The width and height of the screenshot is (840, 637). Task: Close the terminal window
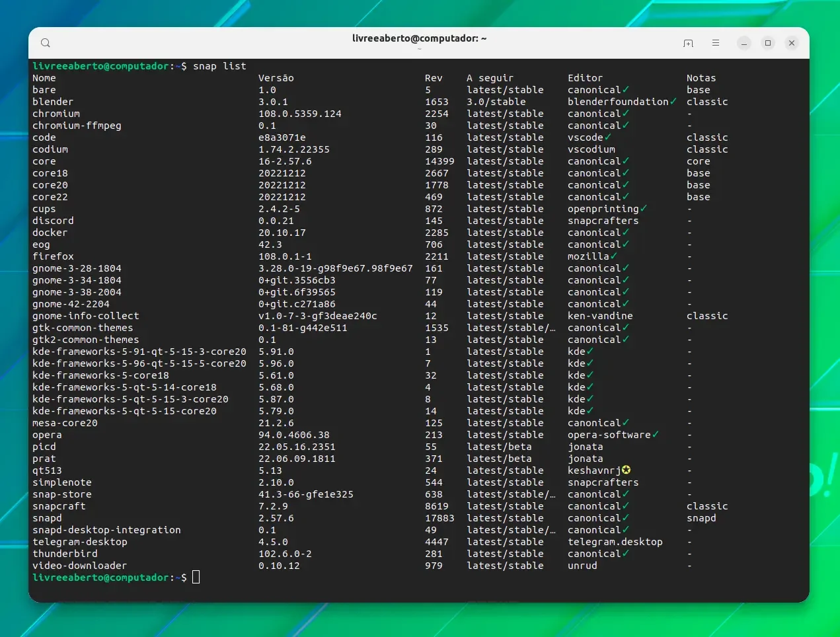tap(792, 43)
